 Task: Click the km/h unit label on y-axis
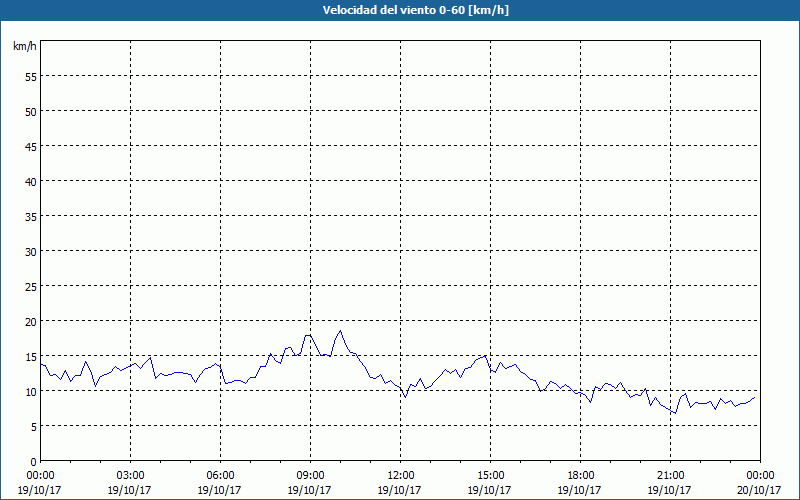(25, 46)
